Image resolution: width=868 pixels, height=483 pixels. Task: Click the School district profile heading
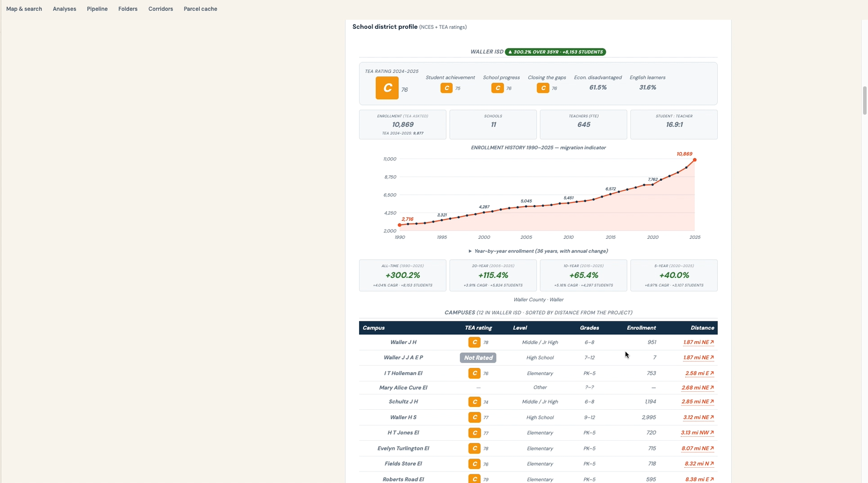(385, 27)
